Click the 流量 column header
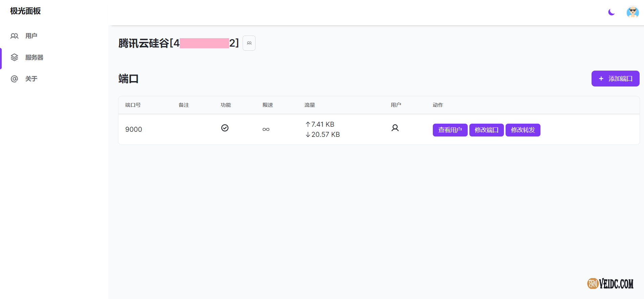The width and height of the screenshot is (644, 299). pyautogui.click(x=310, y=105)
